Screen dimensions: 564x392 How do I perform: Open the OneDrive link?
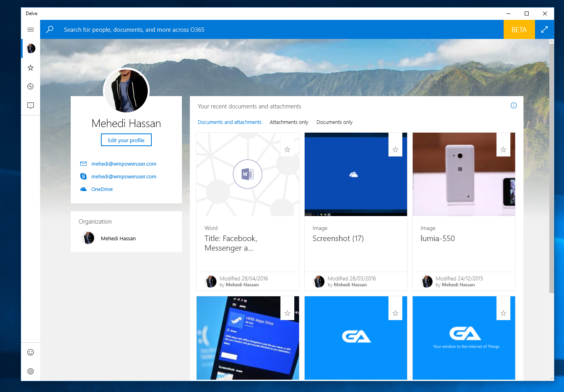tap(102, 189)
